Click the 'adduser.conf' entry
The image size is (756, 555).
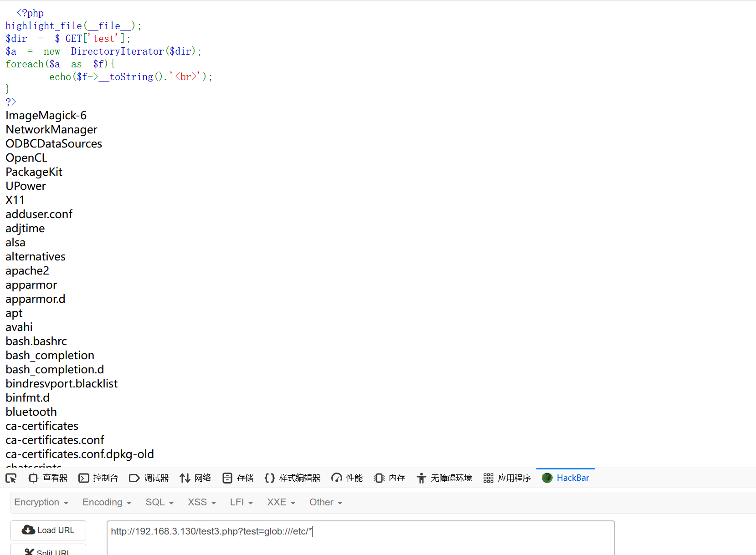click(39, 214)
